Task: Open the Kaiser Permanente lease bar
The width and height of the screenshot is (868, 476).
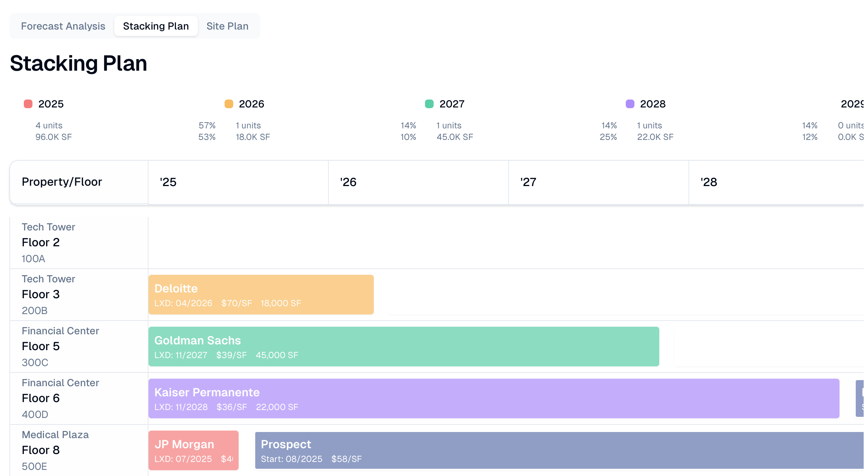Action: coord(494,398)
